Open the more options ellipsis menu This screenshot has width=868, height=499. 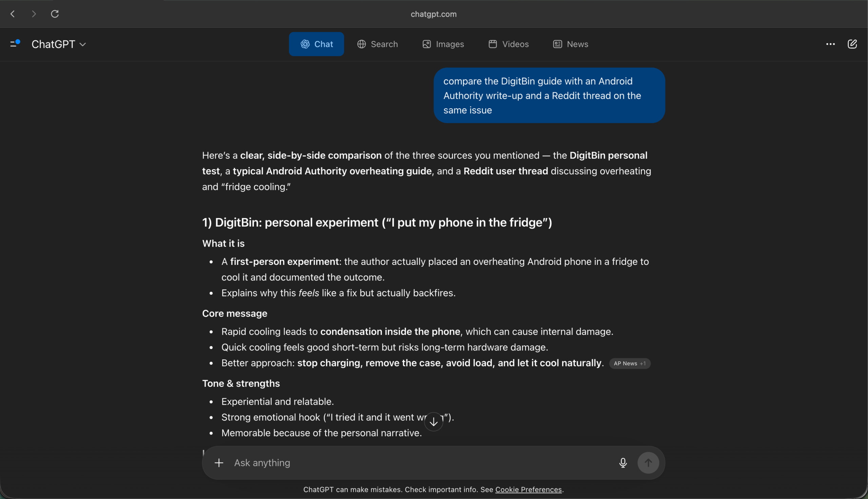click(830, 44)
